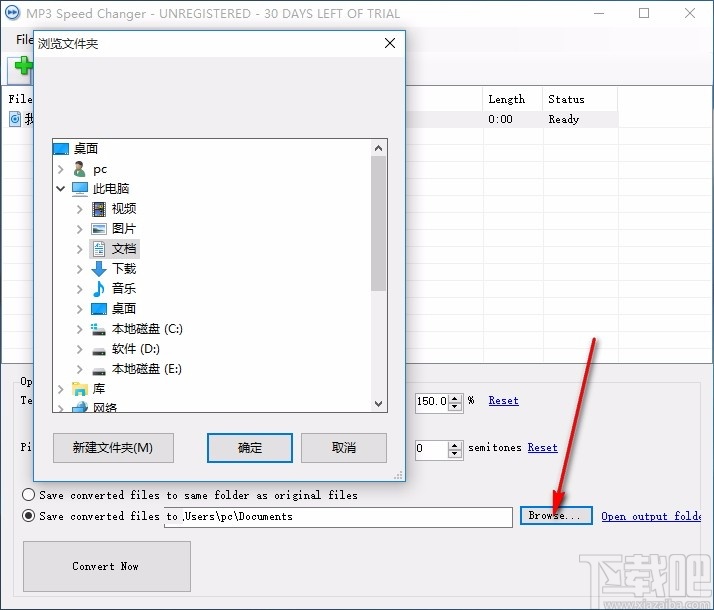Expand the 本地磁盘 (E:) drive
This screenshot has height=610, width=714.
click(80, 369)
